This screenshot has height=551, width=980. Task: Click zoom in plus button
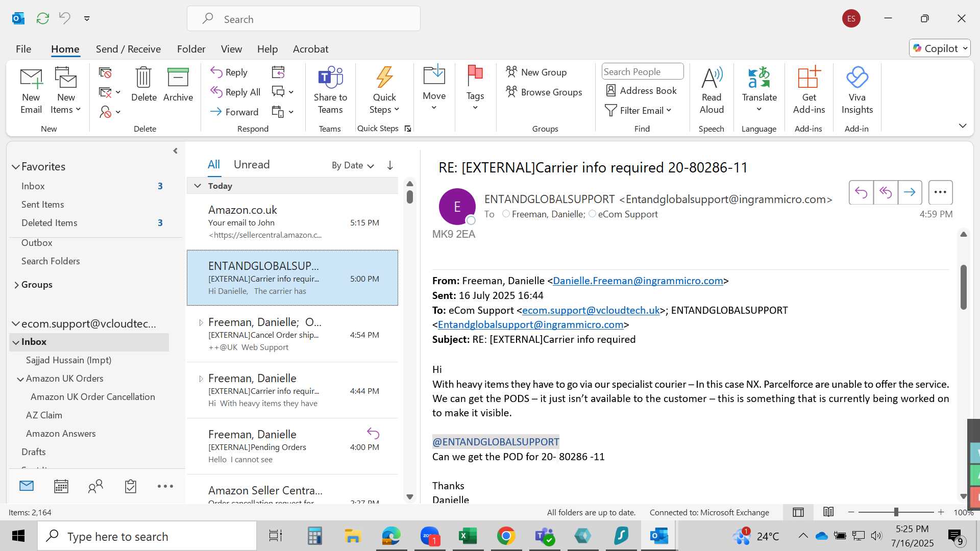[941, 512]
